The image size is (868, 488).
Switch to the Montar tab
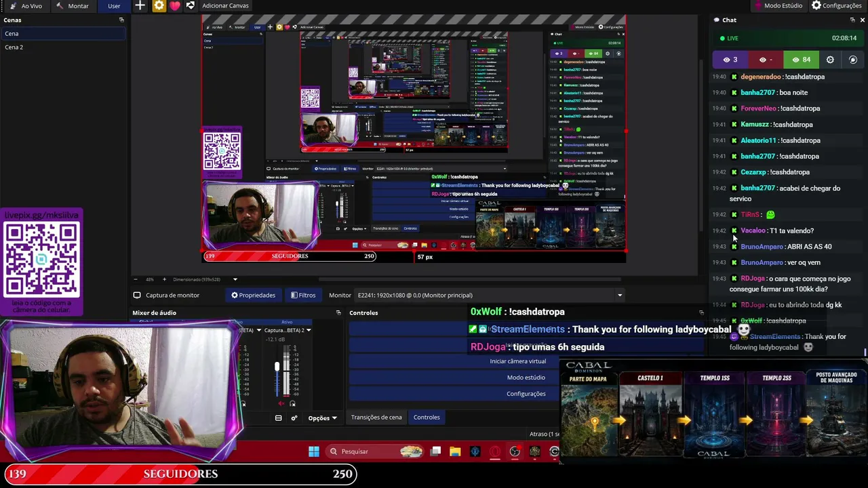point(73,6)
